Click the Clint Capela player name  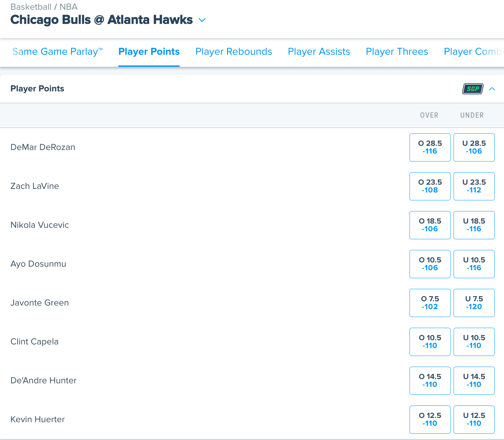pyautogui.click(x=34, y=342)
